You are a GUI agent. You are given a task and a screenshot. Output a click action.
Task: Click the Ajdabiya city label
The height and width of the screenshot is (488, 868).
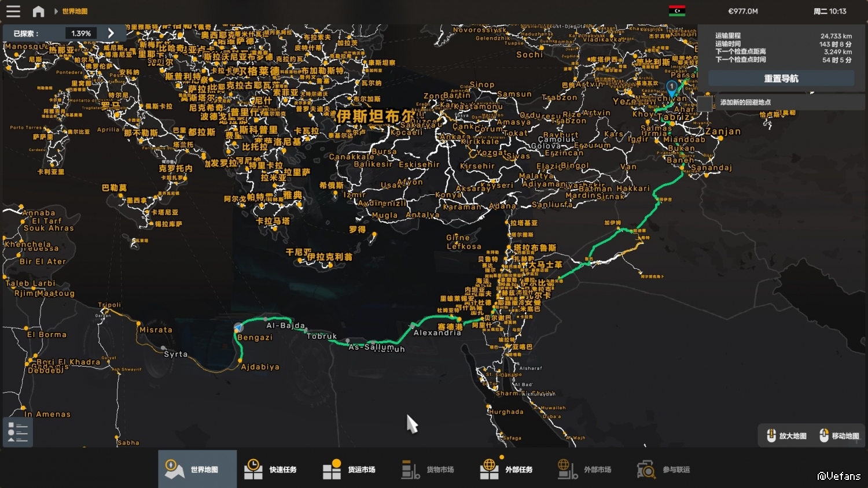click(x=260, y=367)
